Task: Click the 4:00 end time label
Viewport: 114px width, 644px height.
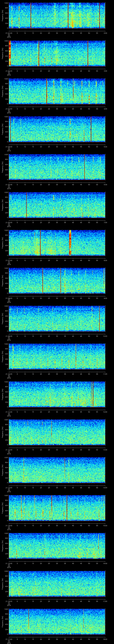Action: (x=105, y=109)
